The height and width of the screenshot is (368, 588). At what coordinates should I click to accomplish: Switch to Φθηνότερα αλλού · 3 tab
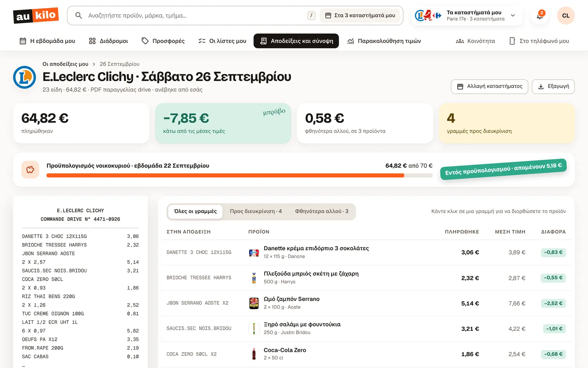pyautogui.click(x=322, y=212)
